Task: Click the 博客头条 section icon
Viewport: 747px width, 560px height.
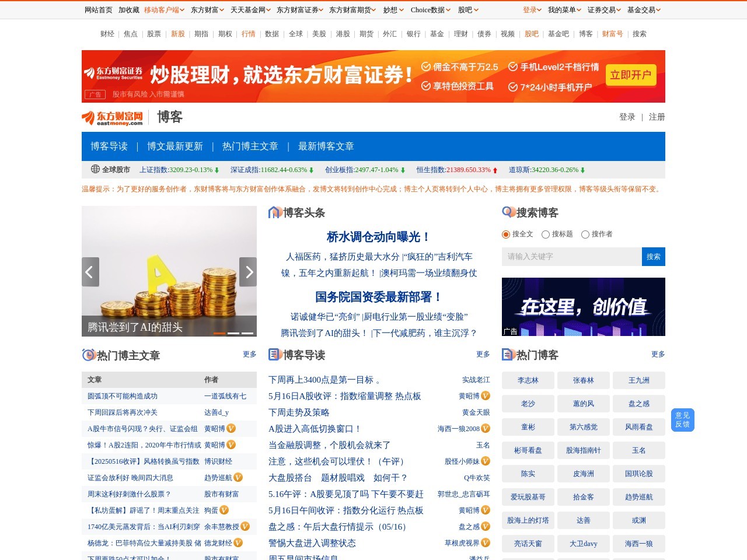Action: [275, 212]
